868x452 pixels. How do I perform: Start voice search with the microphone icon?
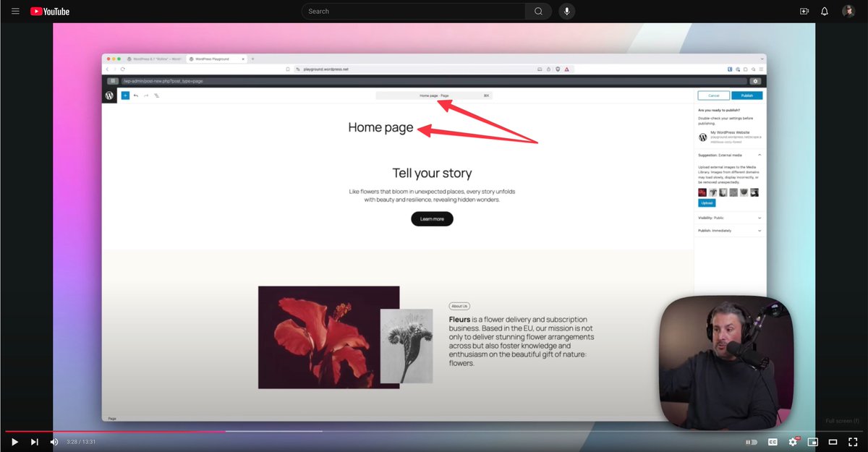[x=567, y=11]
